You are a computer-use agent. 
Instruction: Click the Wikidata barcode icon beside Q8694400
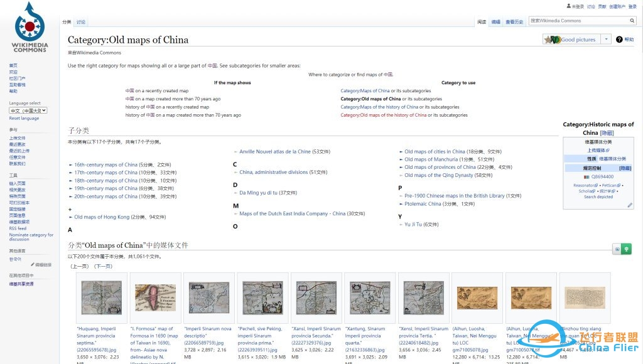(x=586, y=177)
